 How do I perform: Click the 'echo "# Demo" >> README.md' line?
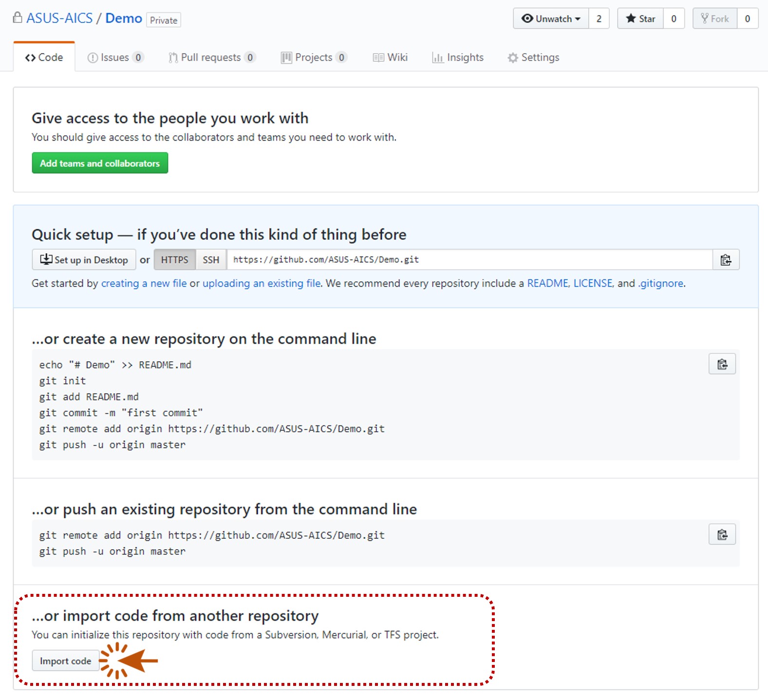(x=115, y=365)
